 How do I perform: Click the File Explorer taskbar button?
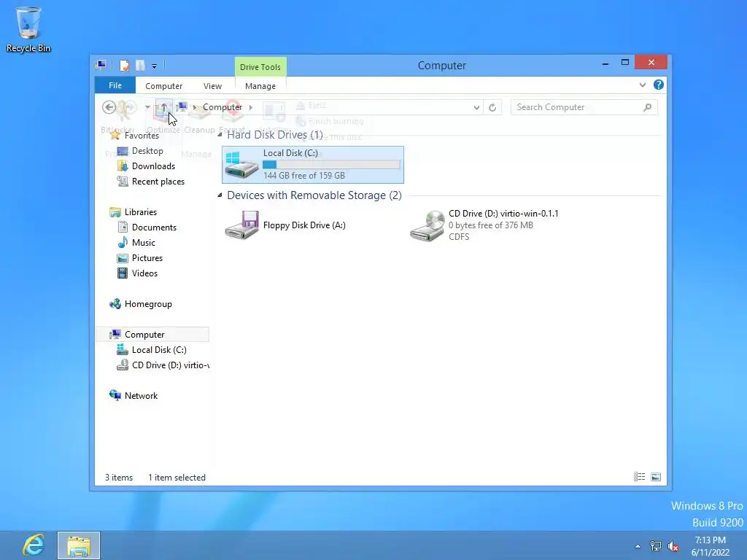[79, 545]
